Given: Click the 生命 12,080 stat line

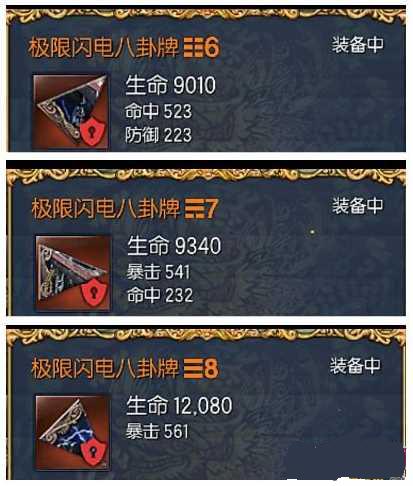Looking at the screenshot, I should (x=179, y=406).
